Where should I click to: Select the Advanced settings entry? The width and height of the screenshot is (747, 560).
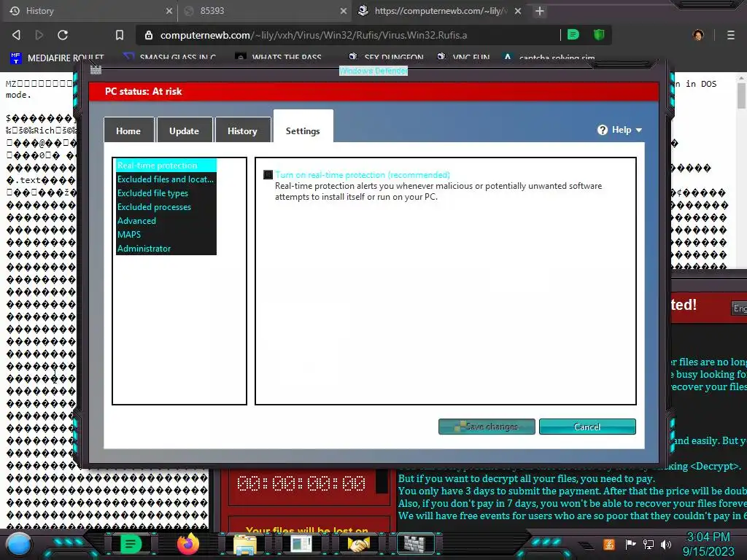pyautogui.click(x=166, y=220)
